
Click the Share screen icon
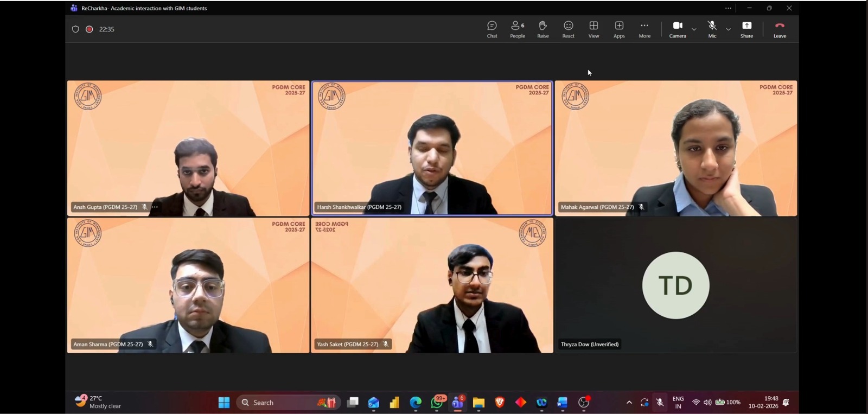click(746, 29)
